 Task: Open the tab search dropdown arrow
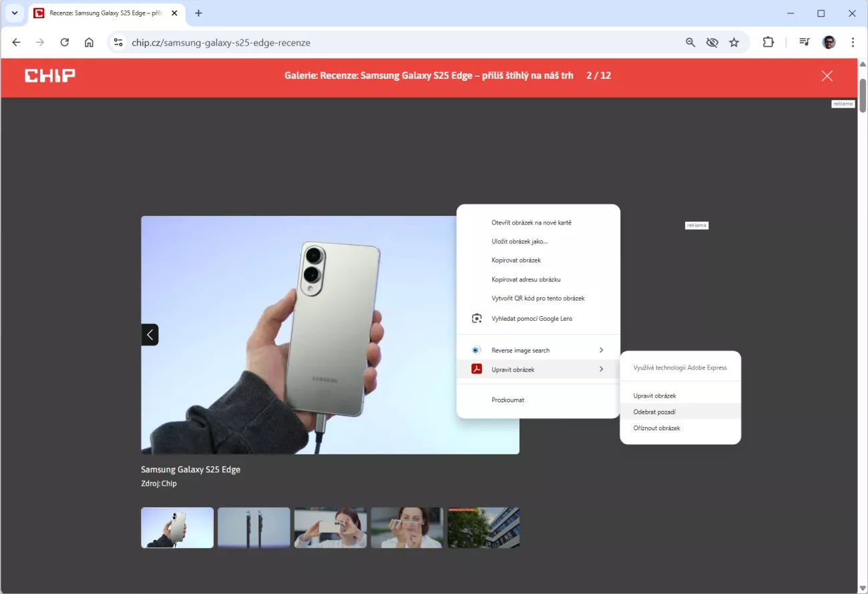coord(15,13)
